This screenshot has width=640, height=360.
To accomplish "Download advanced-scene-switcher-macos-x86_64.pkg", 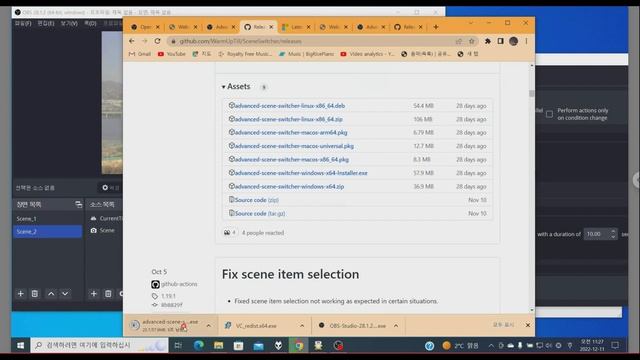I will pos(292,160).
